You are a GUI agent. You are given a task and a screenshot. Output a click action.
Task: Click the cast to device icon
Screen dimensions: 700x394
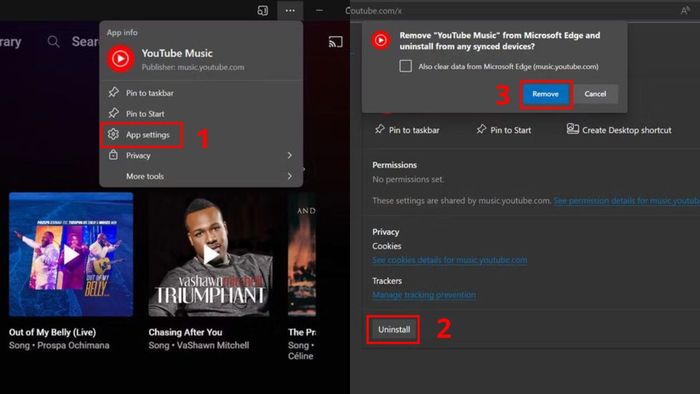[x=335, y=42]
